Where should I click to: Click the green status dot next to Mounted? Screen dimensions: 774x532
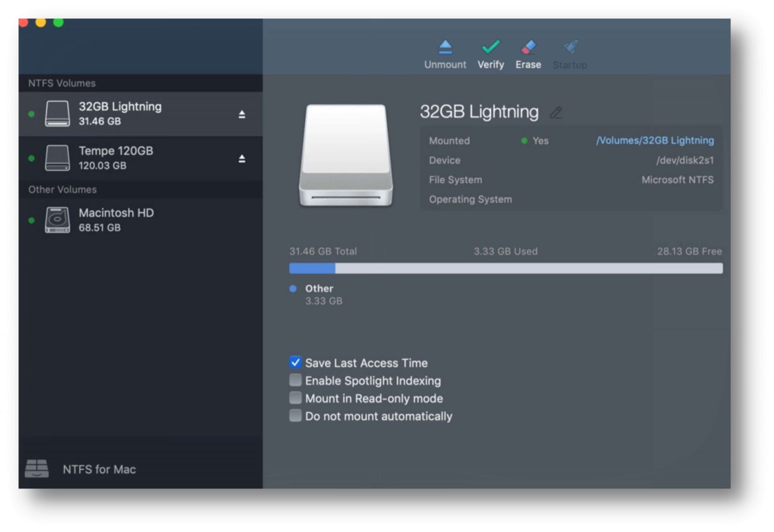pyautogui.click(x=523, y=140)
